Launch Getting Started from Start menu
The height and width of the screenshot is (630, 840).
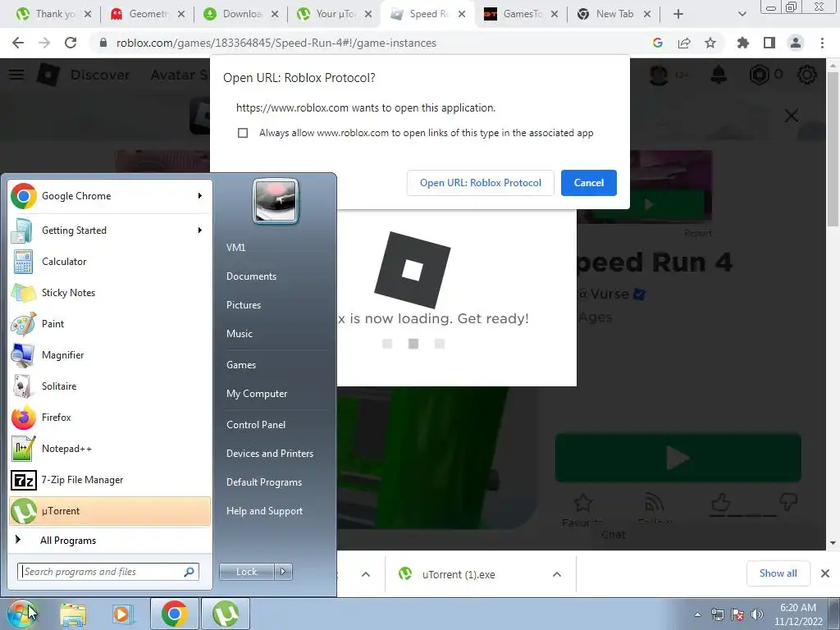tap(109, 231)
